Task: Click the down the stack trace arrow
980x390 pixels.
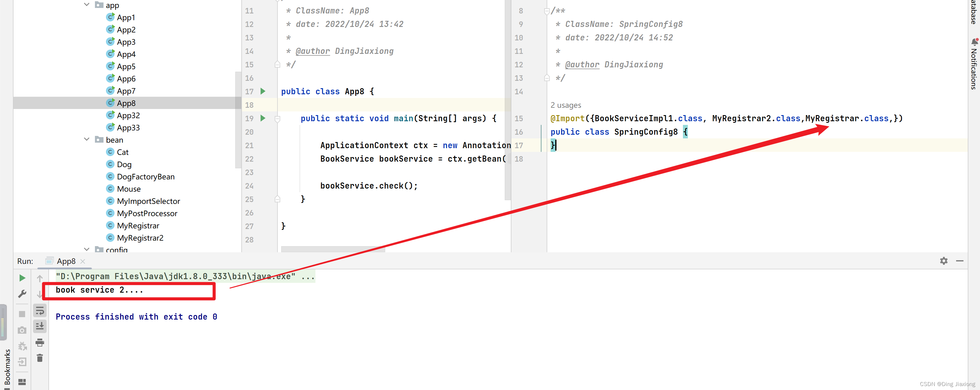Action: coord(40,294)
